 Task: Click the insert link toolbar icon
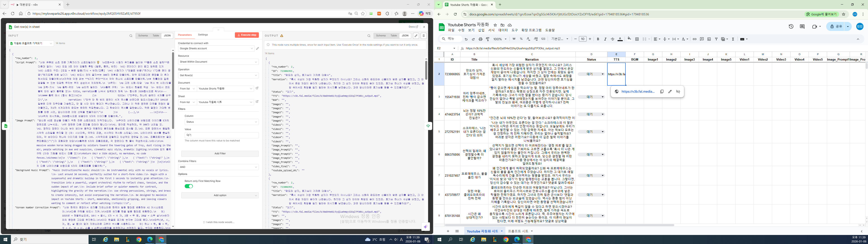coord(694,39)
